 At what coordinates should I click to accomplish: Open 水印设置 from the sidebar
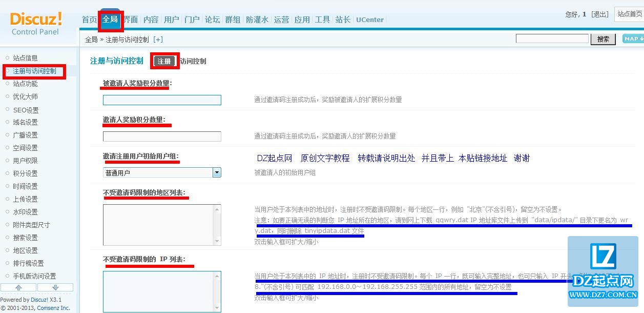click(26, 212)
